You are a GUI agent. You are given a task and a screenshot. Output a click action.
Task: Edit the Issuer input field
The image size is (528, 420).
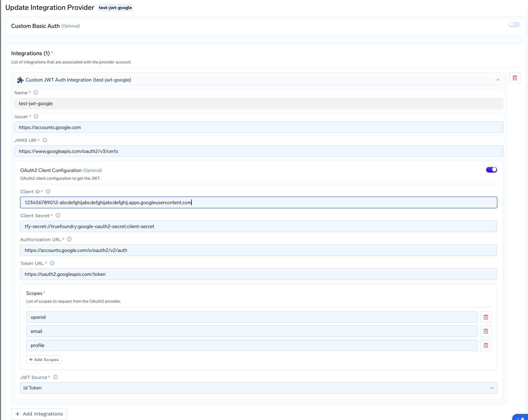pos(259,127)
